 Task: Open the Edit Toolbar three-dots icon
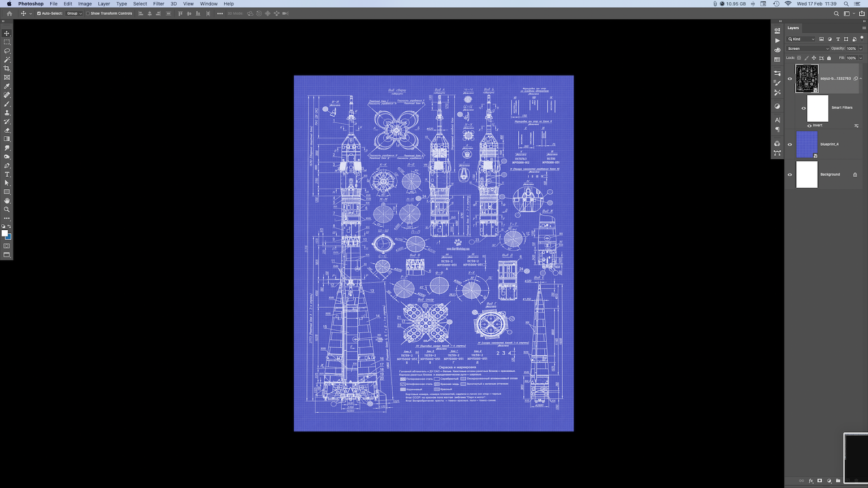point(7,218)
